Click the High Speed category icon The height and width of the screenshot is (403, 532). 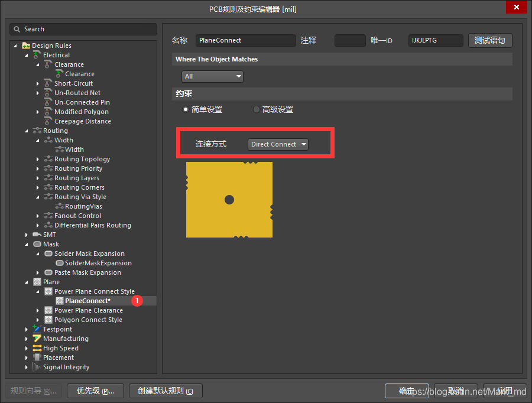point(37,348)
